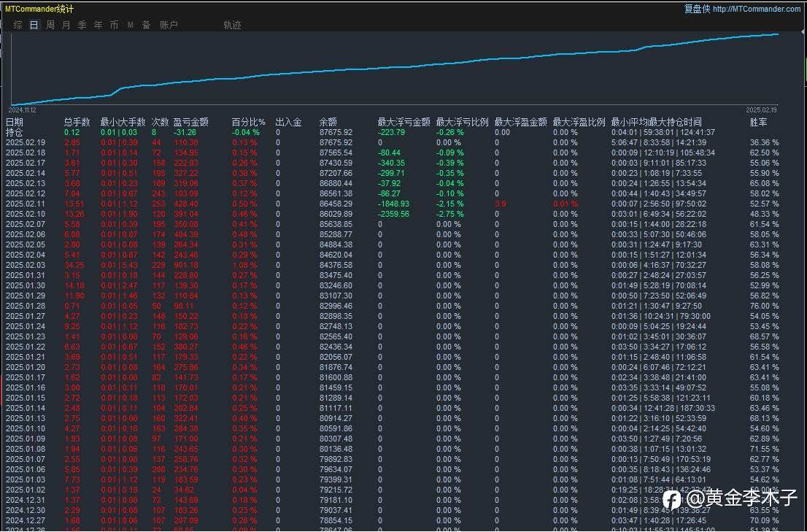Select the 2025.02.18 date row
Screen dimensions: 807x532
(26, 153)
